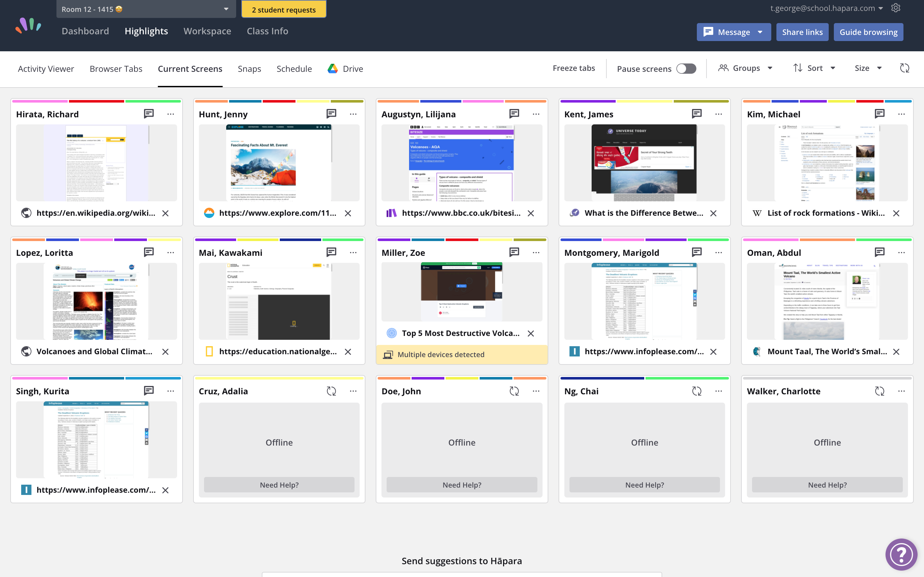Open the Class Info menu
This screenshot has width=924, height=577.
(267, 31)
